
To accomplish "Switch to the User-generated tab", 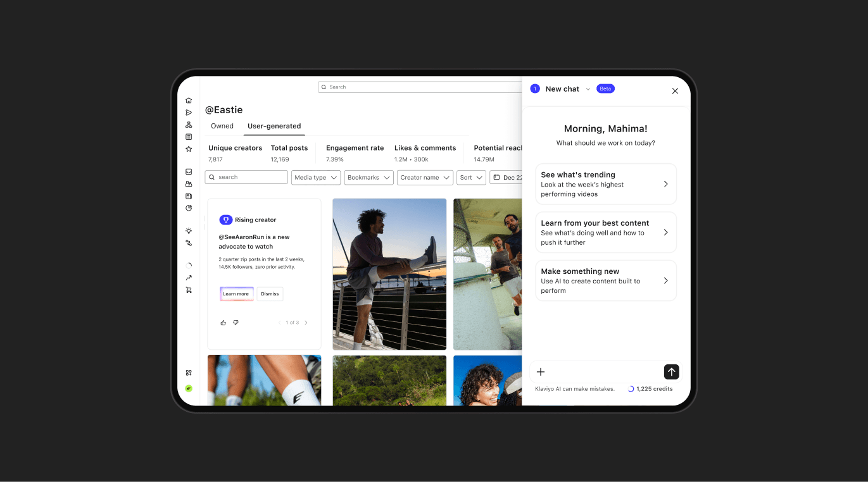I will (274, 126).
